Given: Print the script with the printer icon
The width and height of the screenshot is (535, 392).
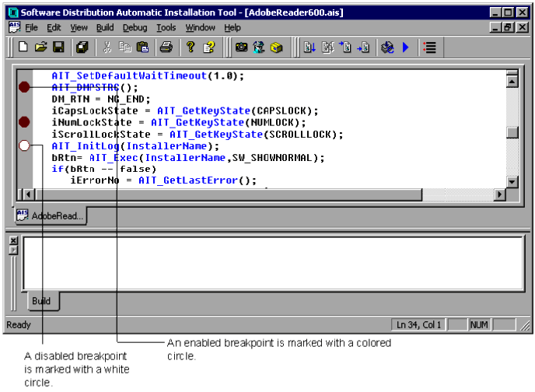Looking at the screenshot, I should click(x=166, y=47).
